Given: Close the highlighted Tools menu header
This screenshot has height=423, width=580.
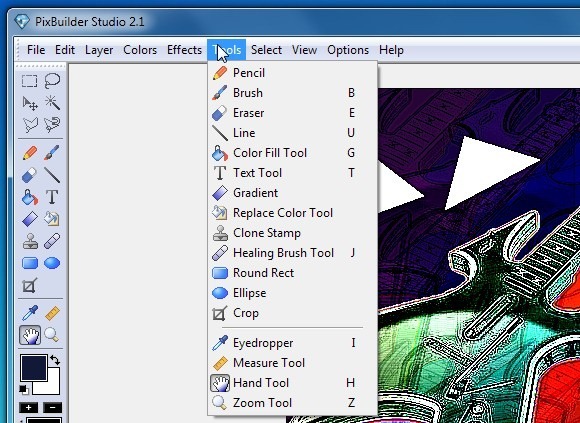Looking at the screenshot, I should coord(226,50).
